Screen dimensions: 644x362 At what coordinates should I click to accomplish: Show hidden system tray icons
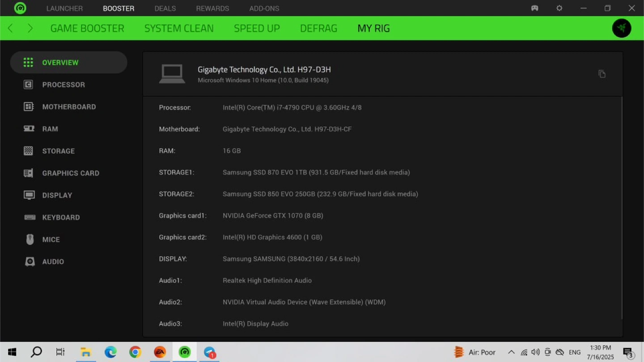pyautogui.click(x=511, y=352)
